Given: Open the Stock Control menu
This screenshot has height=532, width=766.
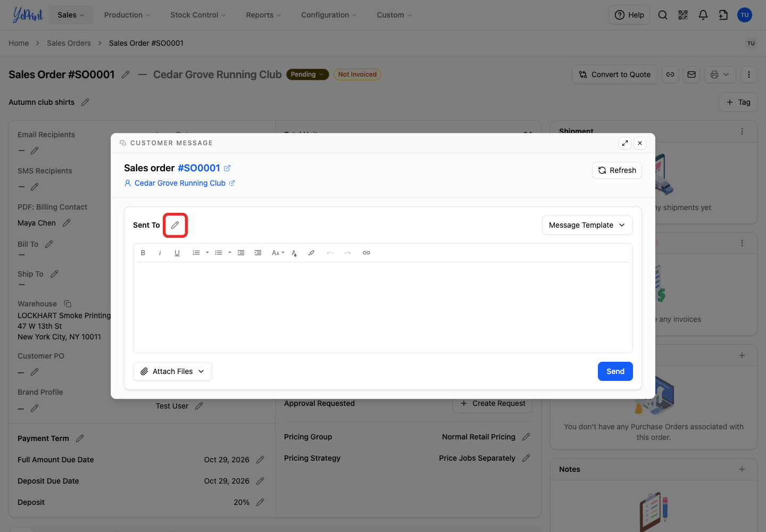Looking at the screenshot, I should point(198,15).
